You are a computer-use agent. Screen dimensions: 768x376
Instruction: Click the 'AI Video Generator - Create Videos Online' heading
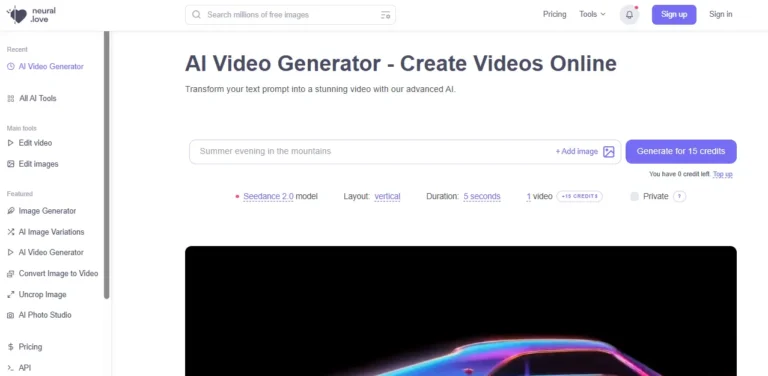click(x=401, y=64)
